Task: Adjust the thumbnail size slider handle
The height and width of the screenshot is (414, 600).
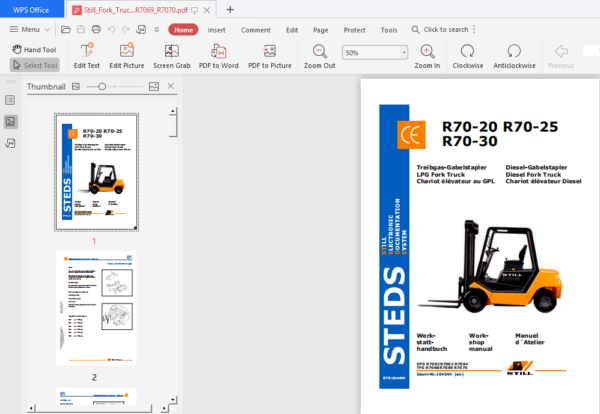Action: pos(102,87)
